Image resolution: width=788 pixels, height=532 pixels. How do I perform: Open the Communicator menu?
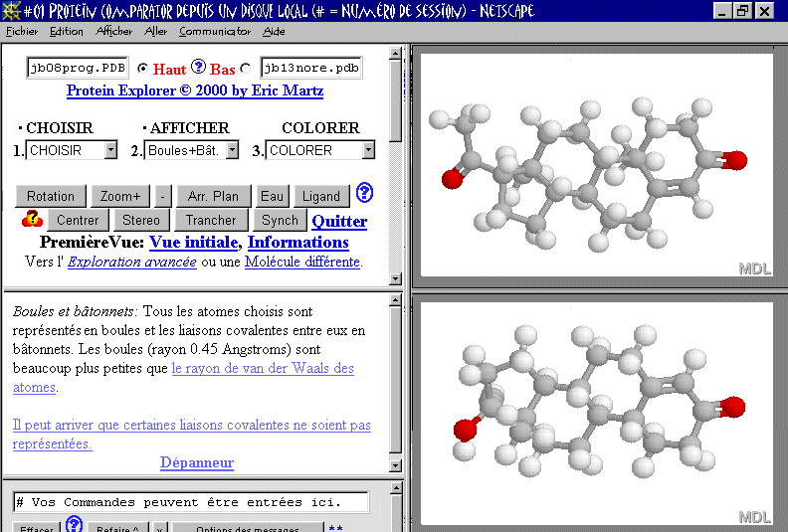coord(215,31)
